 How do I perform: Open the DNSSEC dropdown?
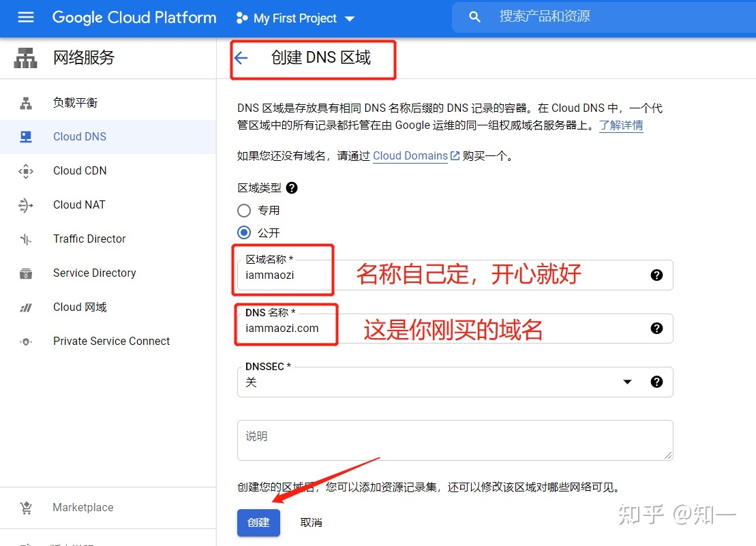[x=626, y=382]
